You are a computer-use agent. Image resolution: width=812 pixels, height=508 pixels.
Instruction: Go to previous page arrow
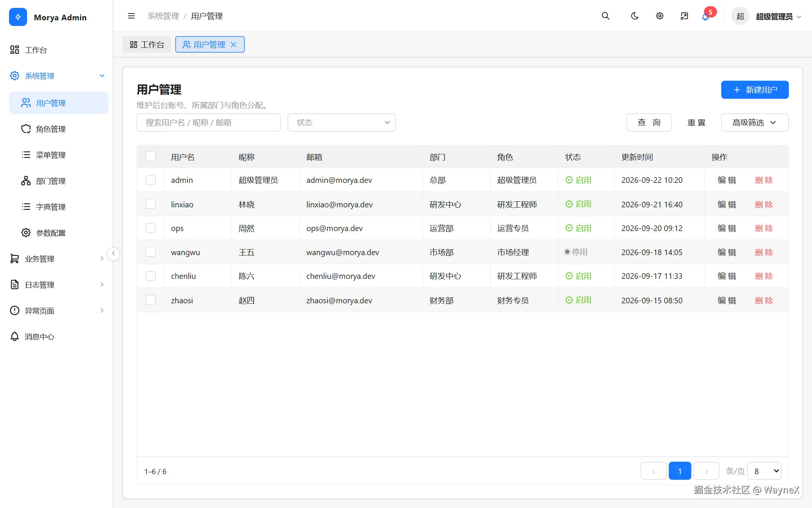click(x=653, y=471)
